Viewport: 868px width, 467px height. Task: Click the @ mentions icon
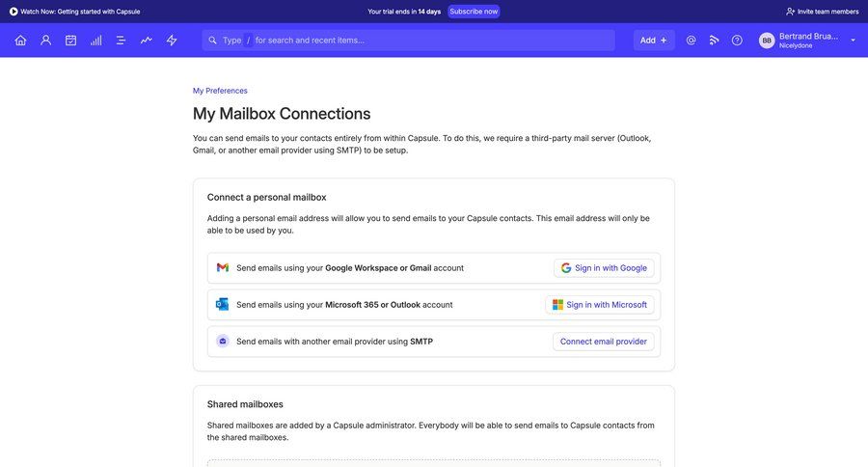[x=691, y=41]
